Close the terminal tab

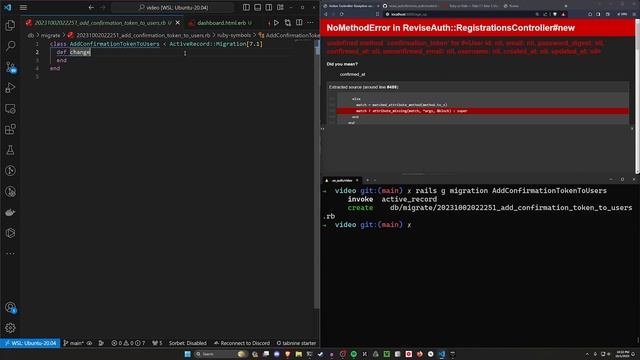357,180
